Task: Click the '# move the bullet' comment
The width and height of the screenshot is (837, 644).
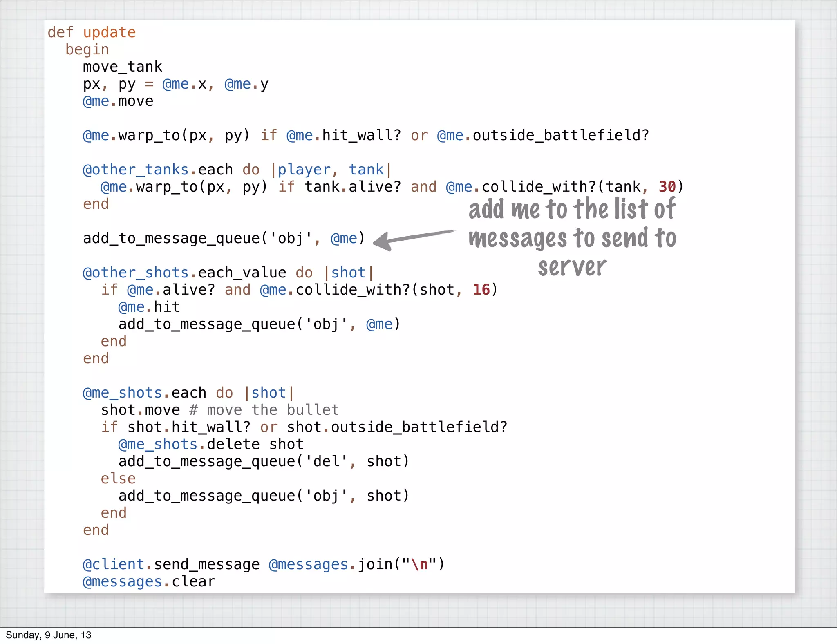Action: click(x=264, y=410)
